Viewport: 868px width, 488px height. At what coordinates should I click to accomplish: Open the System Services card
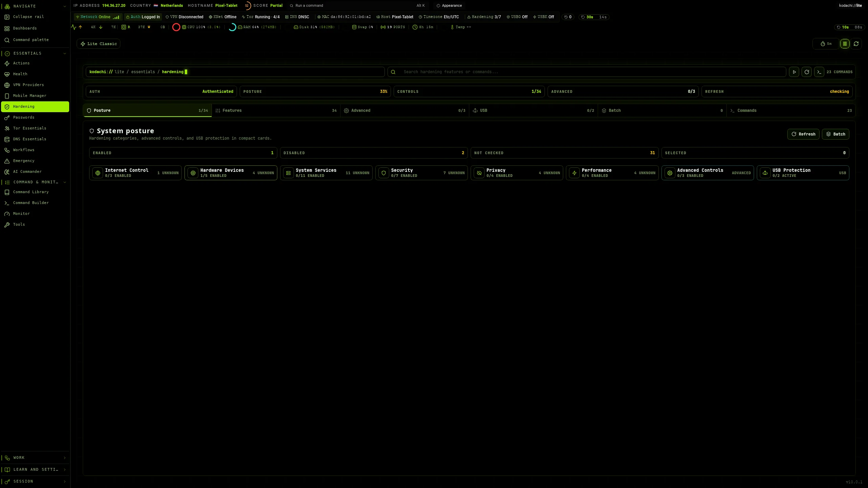(x=326, y=173)
